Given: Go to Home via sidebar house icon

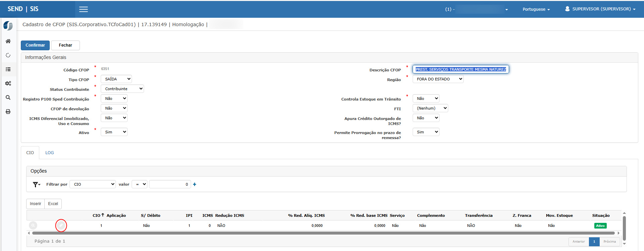Looking at the screenshot, I should click(8, 41).
